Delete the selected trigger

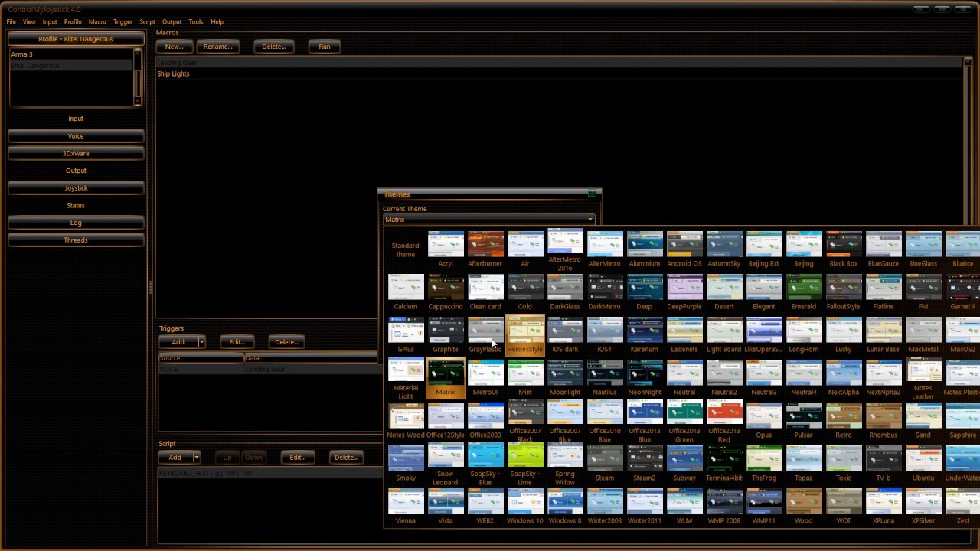coord(287,342)
